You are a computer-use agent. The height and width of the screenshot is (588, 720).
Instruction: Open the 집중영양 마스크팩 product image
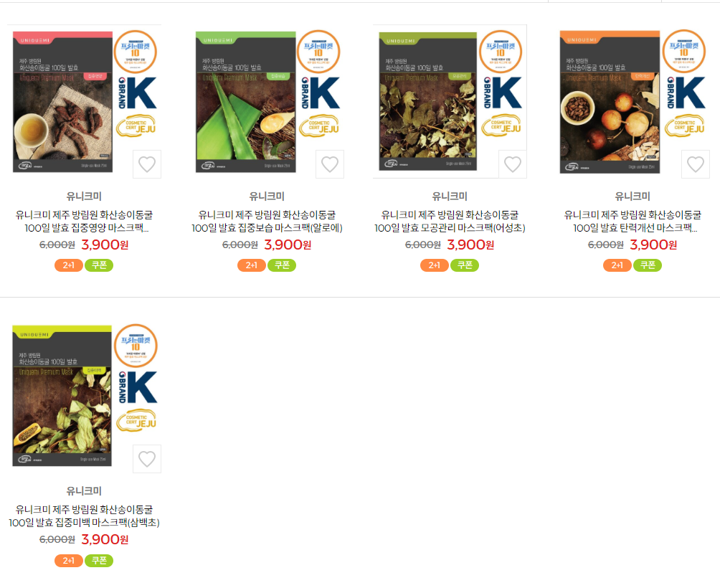[x=85, y=101]
